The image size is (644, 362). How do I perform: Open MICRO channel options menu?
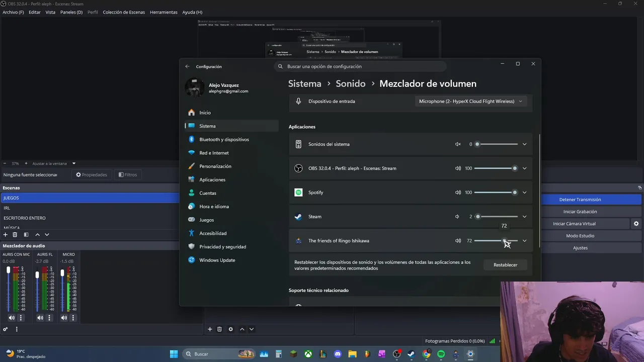[73, 318]
